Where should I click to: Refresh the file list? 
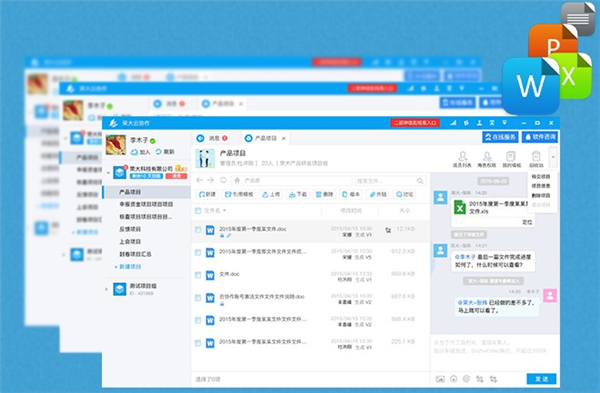223,180
